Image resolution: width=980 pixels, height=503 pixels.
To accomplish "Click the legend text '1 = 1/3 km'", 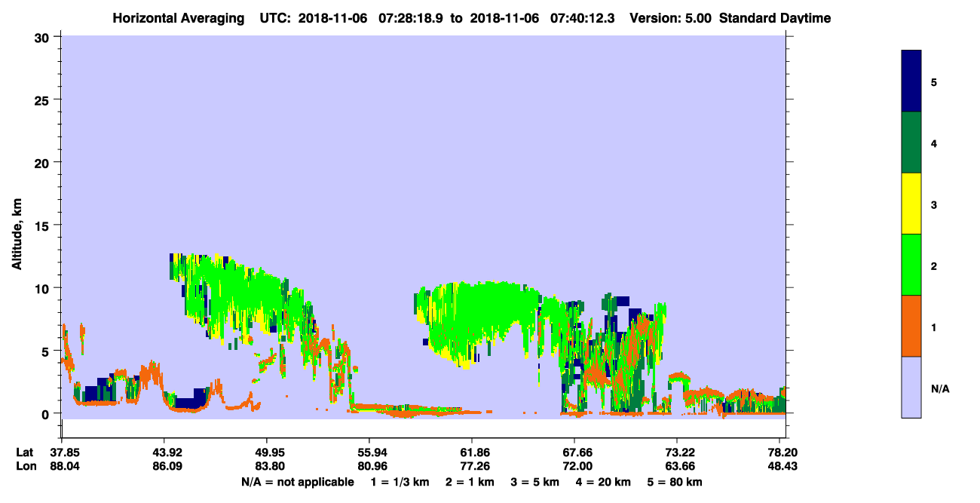I will (400, 482).
